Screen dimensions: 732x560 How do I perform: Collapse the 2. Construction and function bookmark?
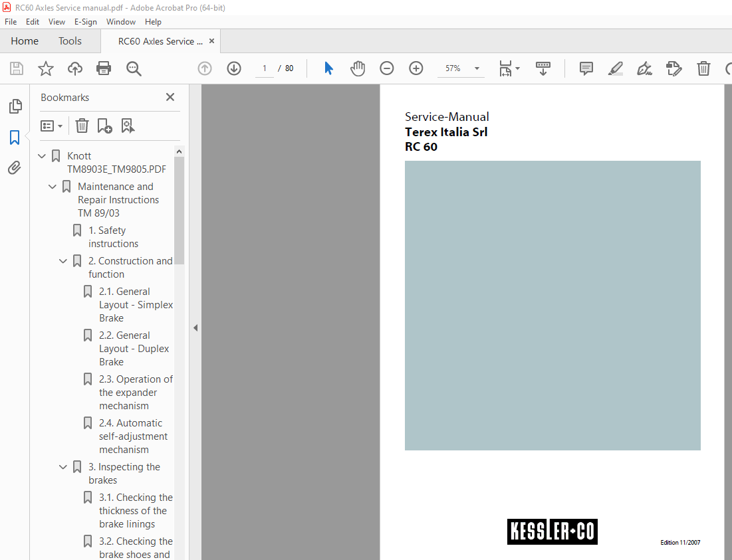[63, 261]
